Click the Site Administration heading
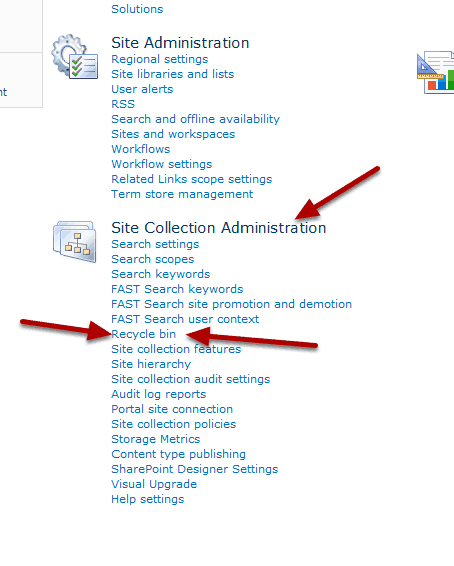454x566 pixels. (x=180, y=43)
